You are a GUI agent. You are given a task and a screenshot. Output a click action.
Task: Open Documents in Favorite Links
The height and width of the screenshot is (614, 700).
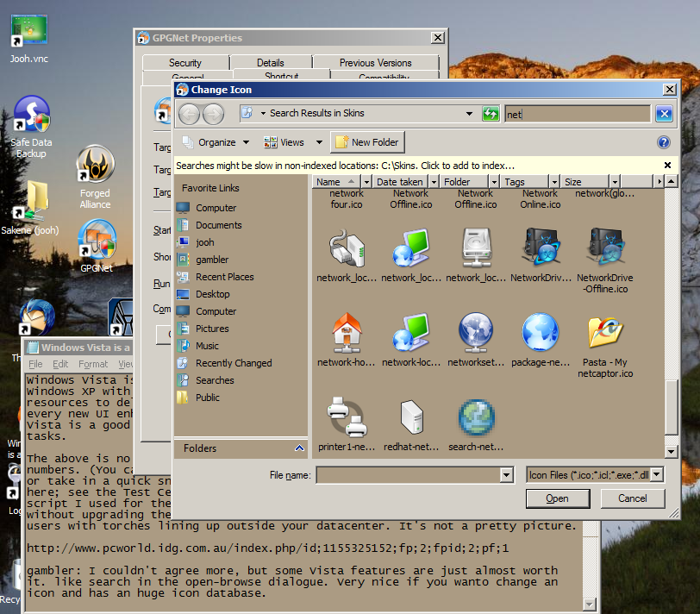[x=218, y=225]
